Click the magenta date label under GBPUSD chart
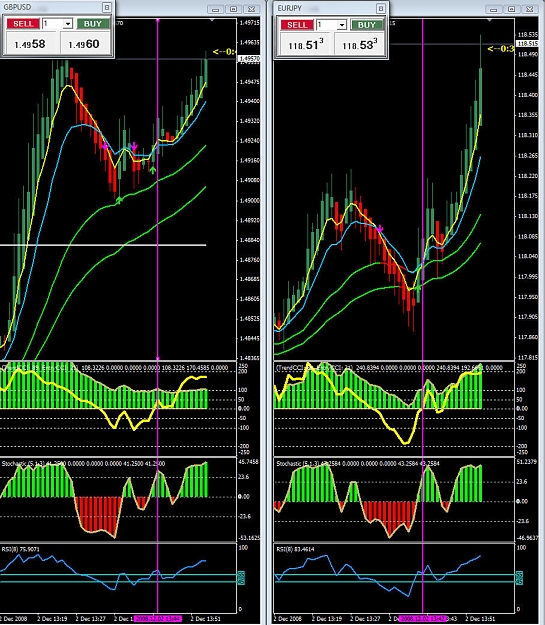 (158, 618)
